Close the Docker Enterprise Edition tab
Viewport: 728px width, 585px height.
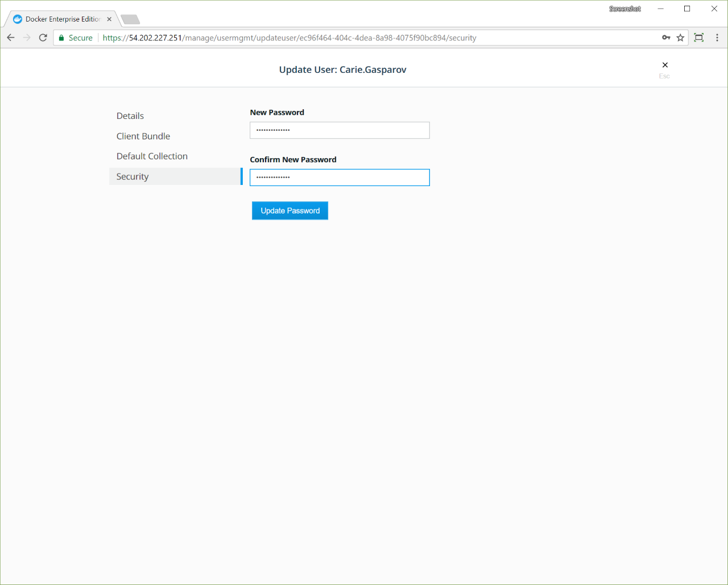point(109,19)
